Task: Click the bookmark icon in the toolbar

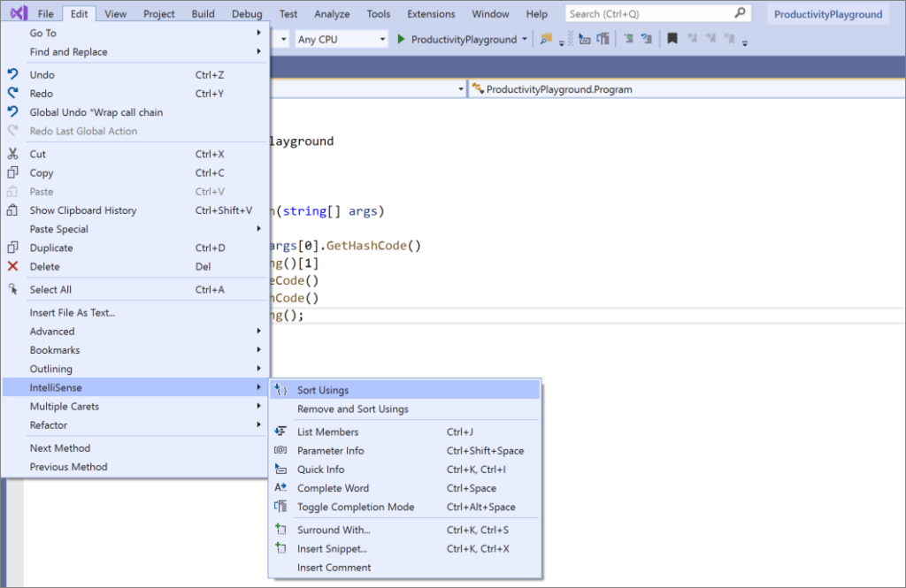Action: [672, 39]
